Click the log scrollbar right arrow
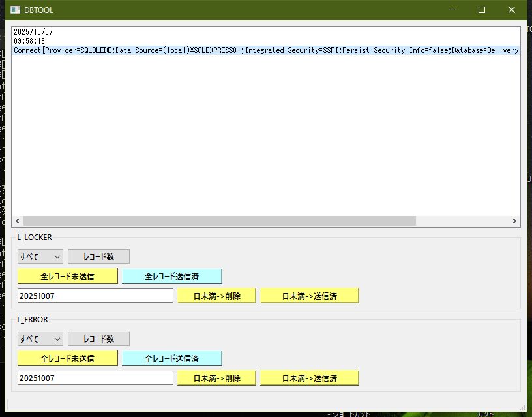This screenshot has width=532, height=417. [514, 221]
